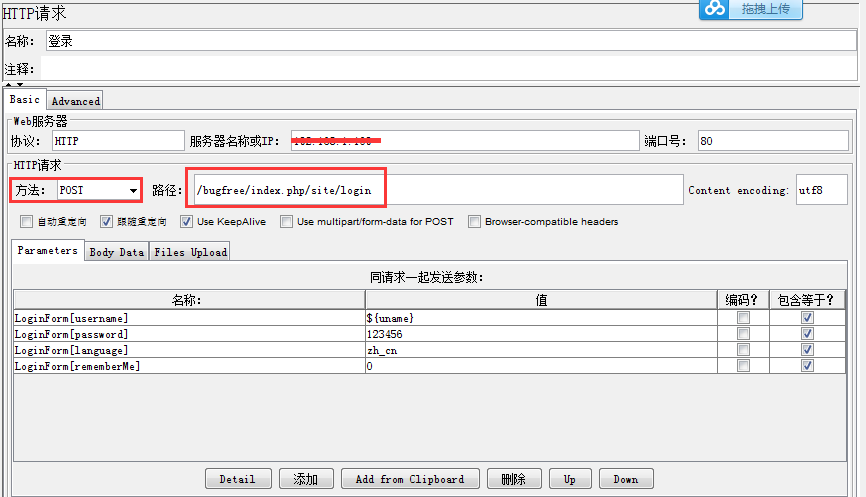This screenshot has width=866, height=497.
Task: Toggle the Use KeepAlive checkbox
Action: pos(187,221)
